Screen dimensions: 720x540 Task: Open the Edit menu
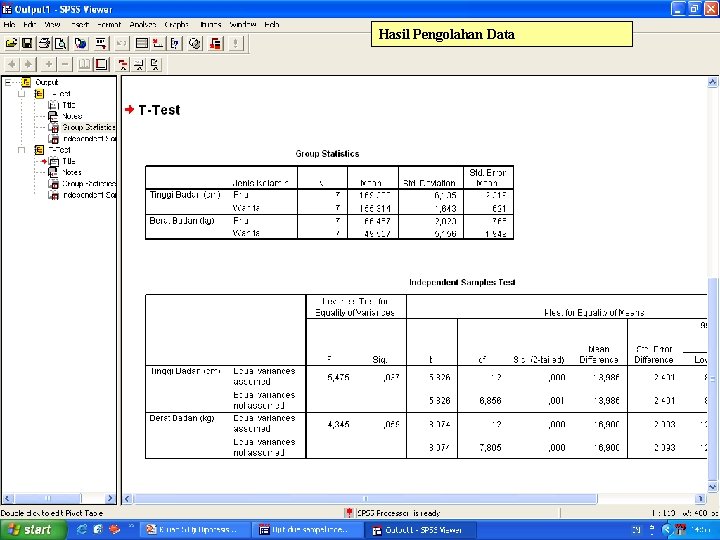pyautogui.click(x=29, y=24)
